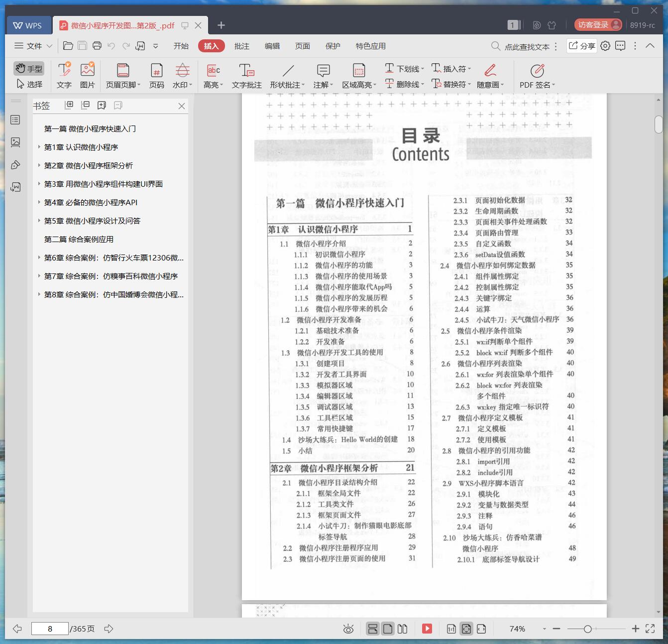This screenshot has width=668, height=644.
Task: Open bookmark 第7章 仿糗事百科微信小程序
Action: tap(111, 276)
